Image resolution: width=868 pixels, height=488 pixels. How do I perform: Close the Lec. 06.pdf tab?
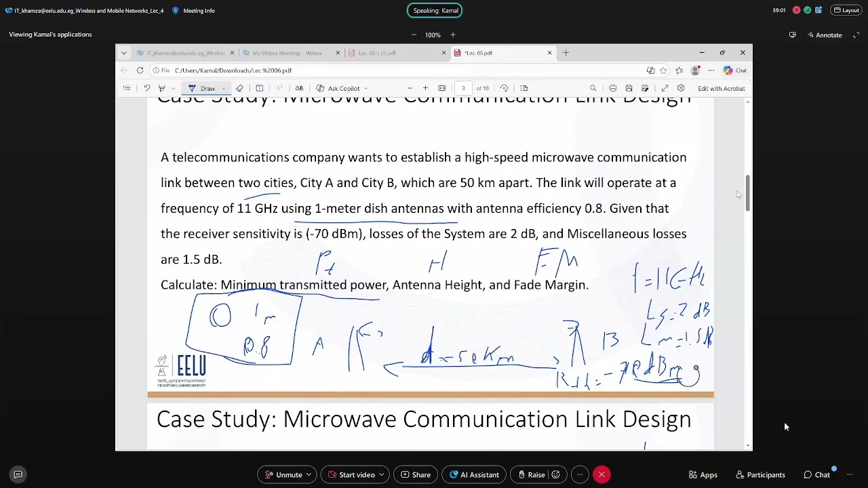(550, 53)
